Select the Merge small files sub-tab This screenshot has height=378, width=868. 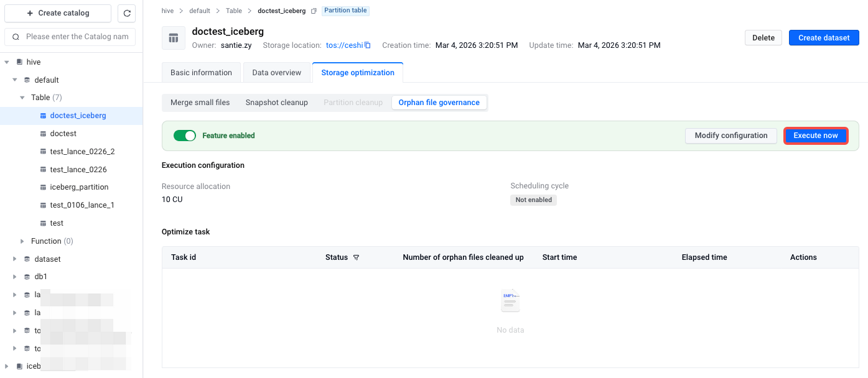[x=200, y=103]
